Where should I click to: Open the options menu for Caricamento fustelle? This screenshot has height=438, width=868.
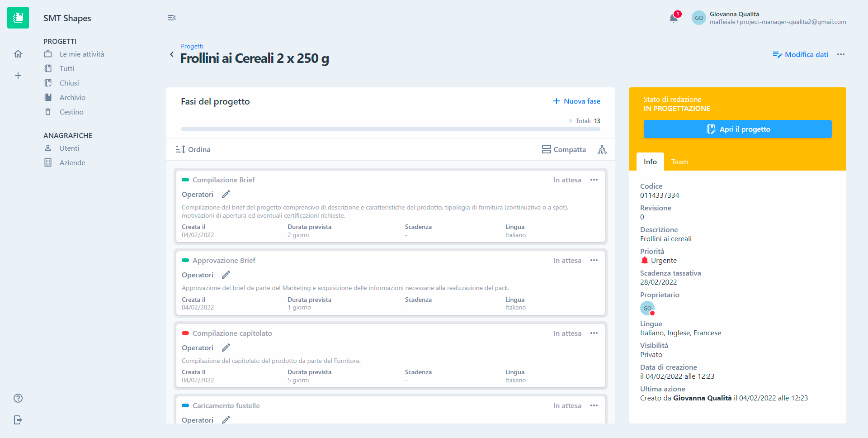[x=594, y=405]
